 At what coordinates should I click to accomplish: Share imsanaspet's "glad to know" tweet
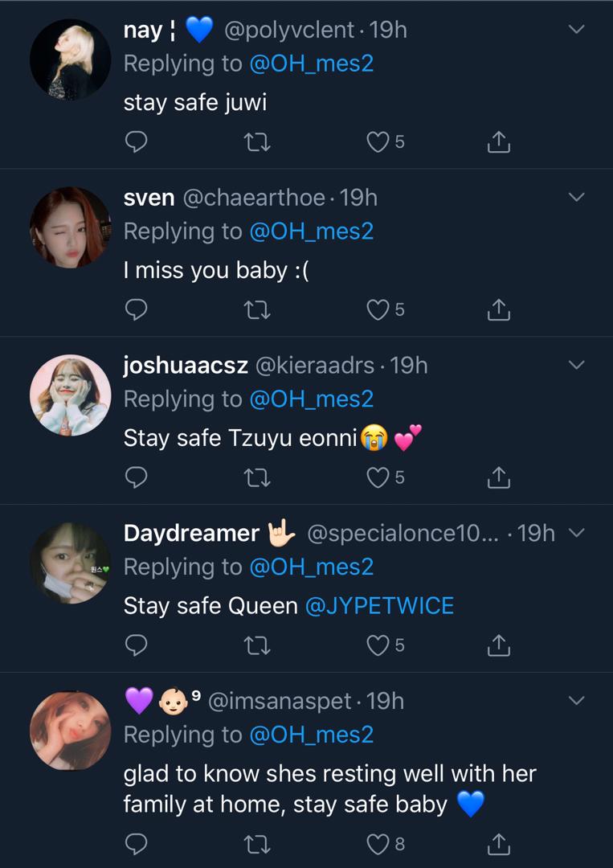point(498,843)
